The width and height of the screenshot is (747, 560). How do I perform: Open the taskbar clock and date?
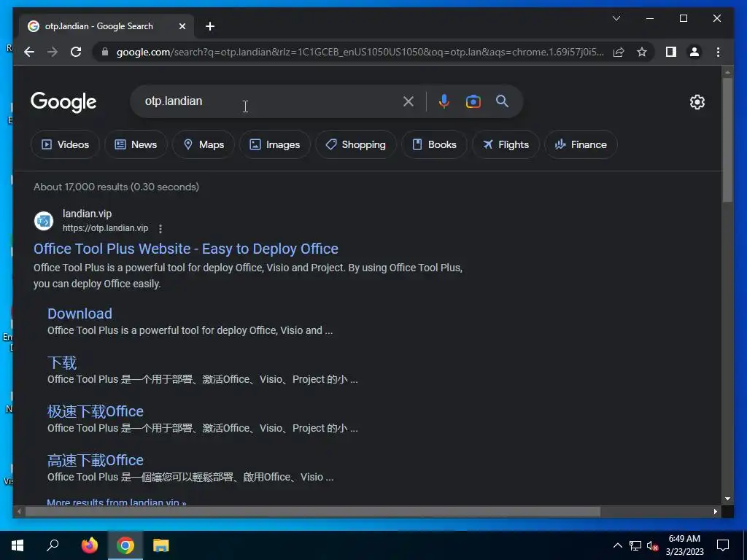[684, 545]
